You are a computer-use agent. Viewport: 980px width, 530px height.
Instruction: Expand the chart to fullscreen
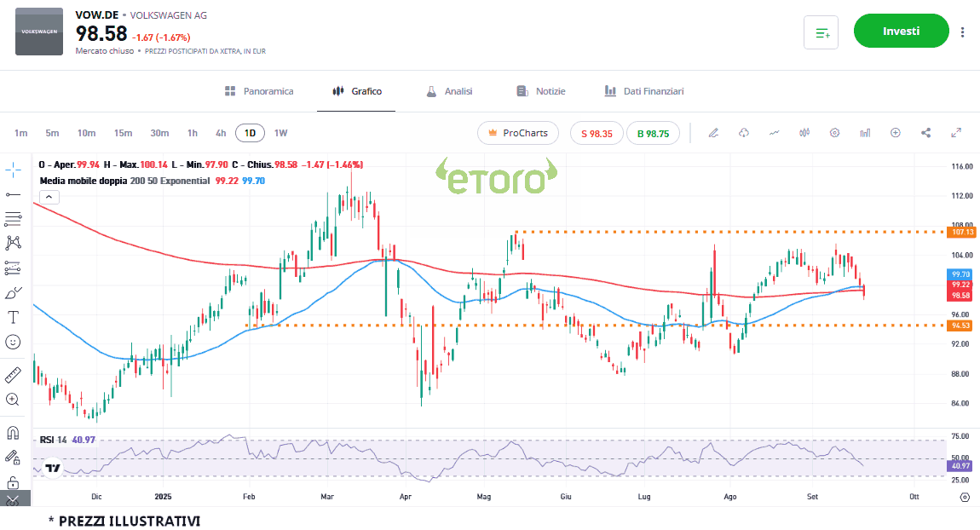(x=956, y=133)
